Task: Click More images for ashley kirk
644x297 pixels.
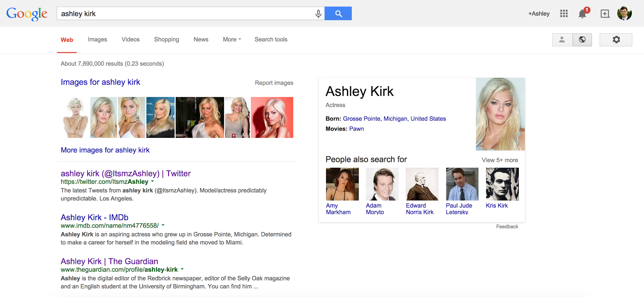Action: point(105,150)
